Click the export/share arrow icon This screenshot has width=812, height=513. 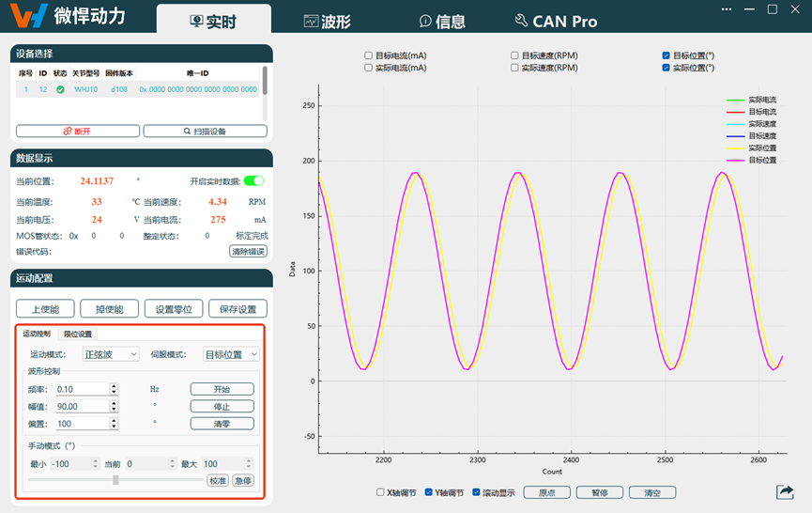pos(785,491)
